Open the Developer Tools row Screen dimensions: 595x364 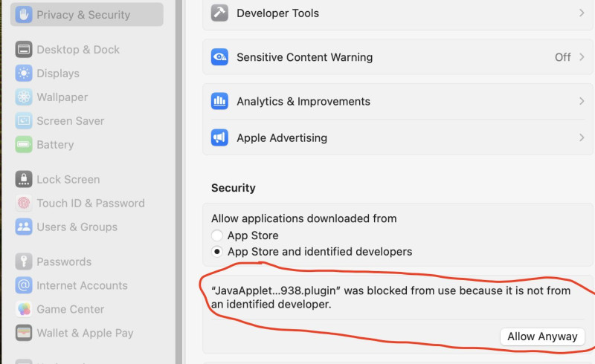[x=398, y=13]
